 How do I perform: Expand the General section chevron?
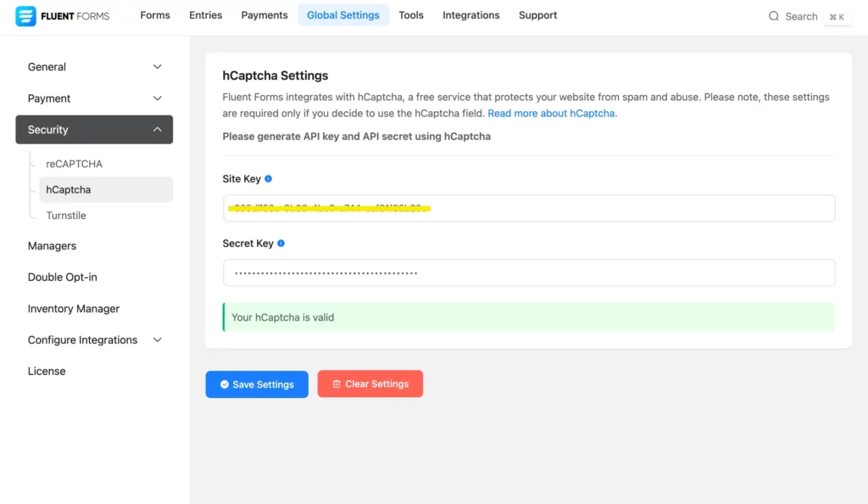pyautogui.click(x=157, y=67)
